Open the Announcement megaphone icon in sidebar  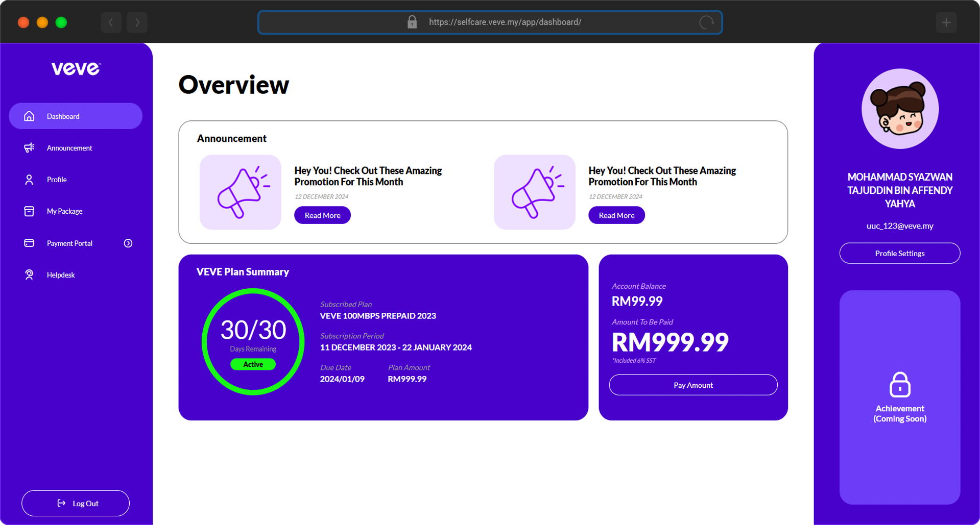[x=29, y=147]
